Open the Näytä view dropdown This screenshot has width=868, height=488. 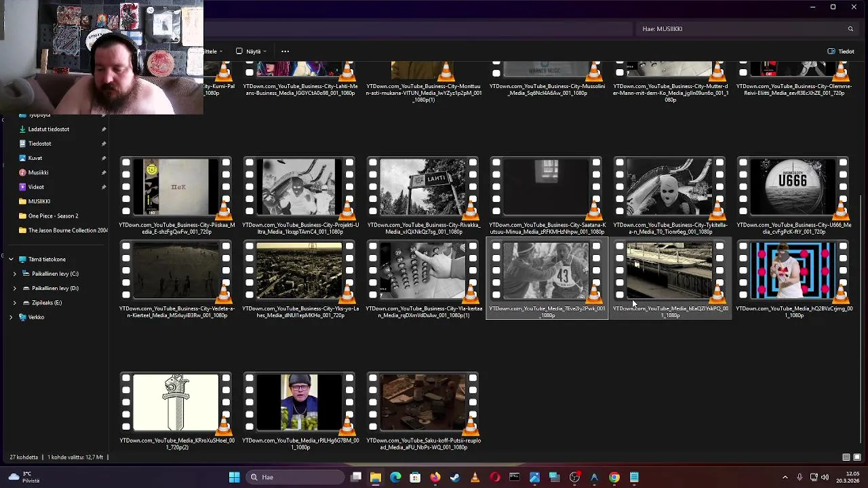[x=251, y=52]
